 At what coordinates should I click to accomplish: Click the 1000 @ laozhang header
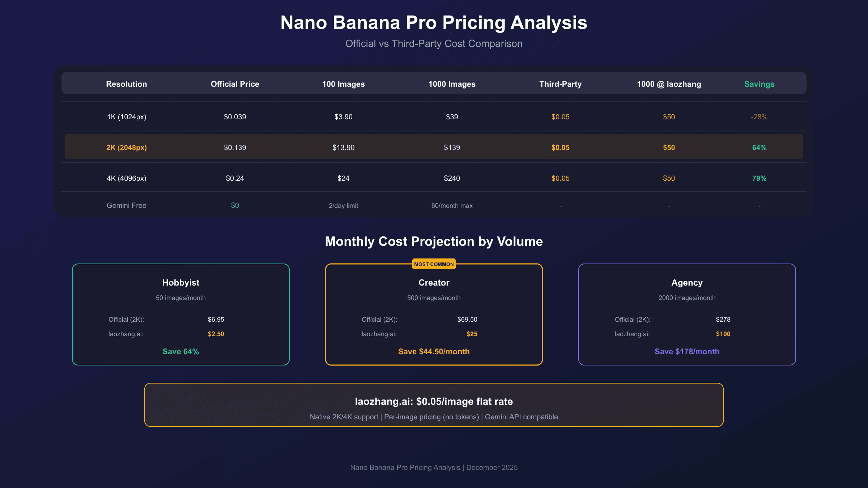pos(669,84)
